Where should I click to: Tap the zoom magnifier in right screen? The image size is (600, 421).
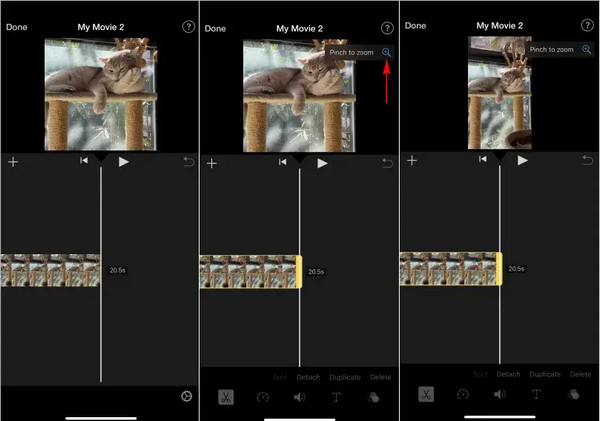[x=587, y=49]
